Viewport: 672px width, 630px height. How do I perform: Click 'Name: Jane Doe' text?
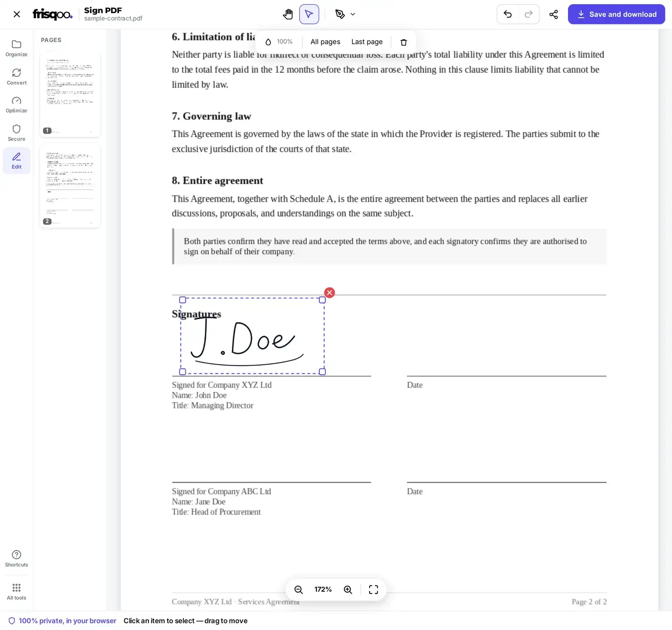tap(198, 502)
